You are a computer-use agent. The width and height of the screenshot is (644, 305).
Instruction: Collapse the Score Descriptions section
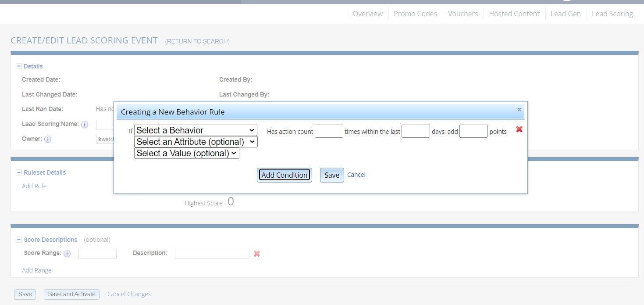pyautogui.click(x=19, y=240)
